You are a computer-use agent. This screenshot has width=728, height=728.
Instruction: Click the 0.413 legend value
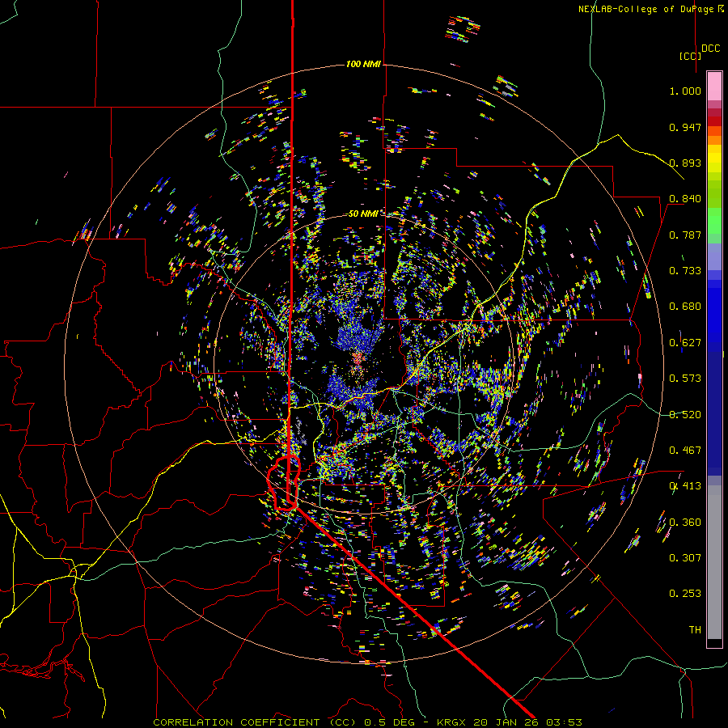[x=685, y=486]
